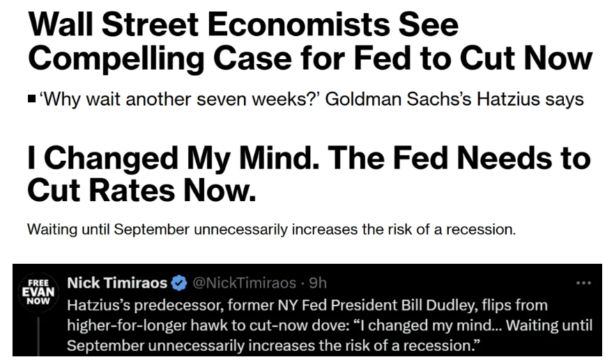Click the @NickTimiraos handle
This screenshot has width=614, height=364.
click(x=245, y=283)
